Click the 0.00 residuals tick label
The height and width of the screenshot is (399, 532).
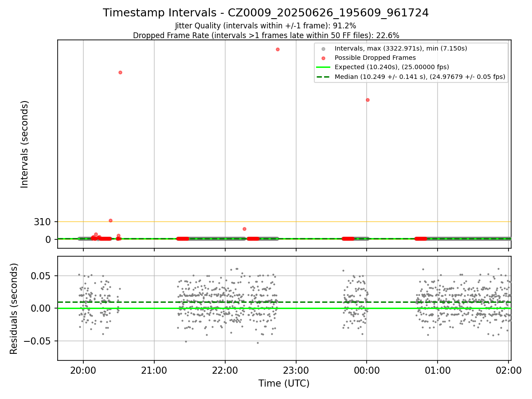pos(42,308)
